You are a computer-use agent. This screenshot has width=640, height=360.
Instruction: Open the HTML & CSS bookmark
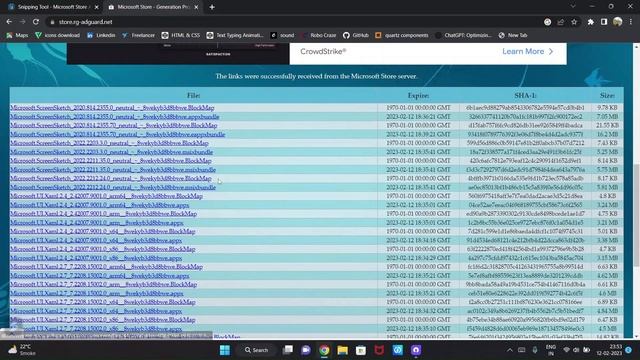pos(181,35)
